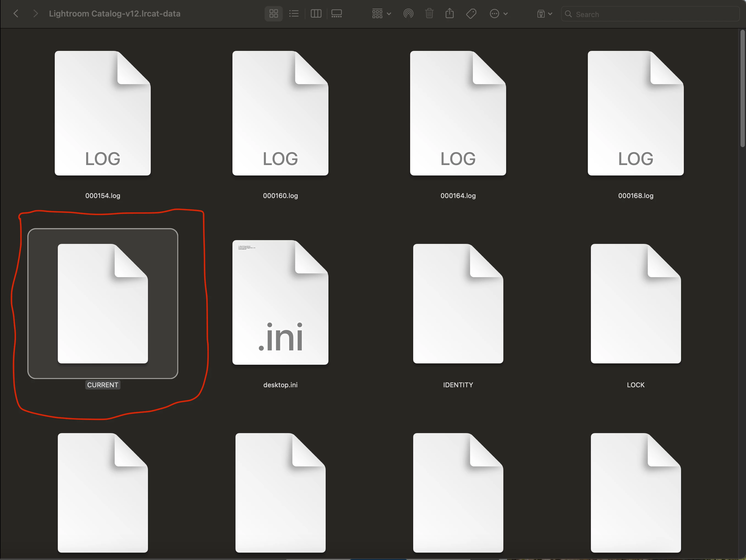Viewport: 746px width, 560px height.
Task: Select the desktop.ini file icon
Action: pos(280,303)
